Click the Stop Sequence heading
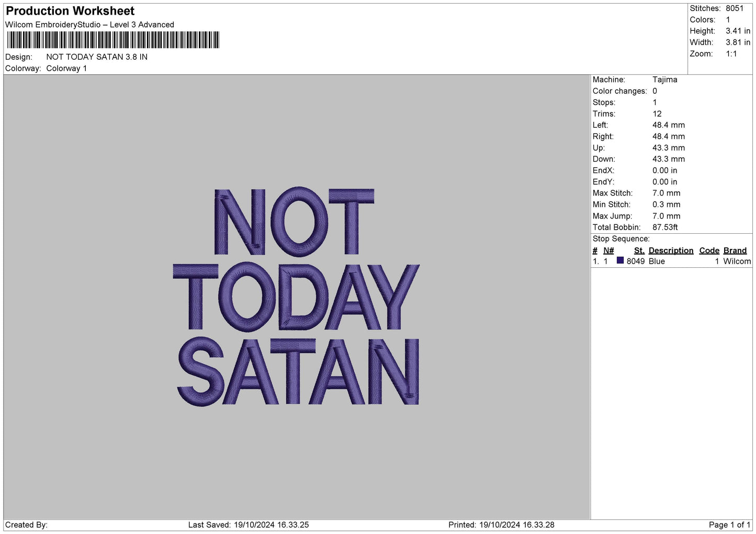 click(621, 239)
